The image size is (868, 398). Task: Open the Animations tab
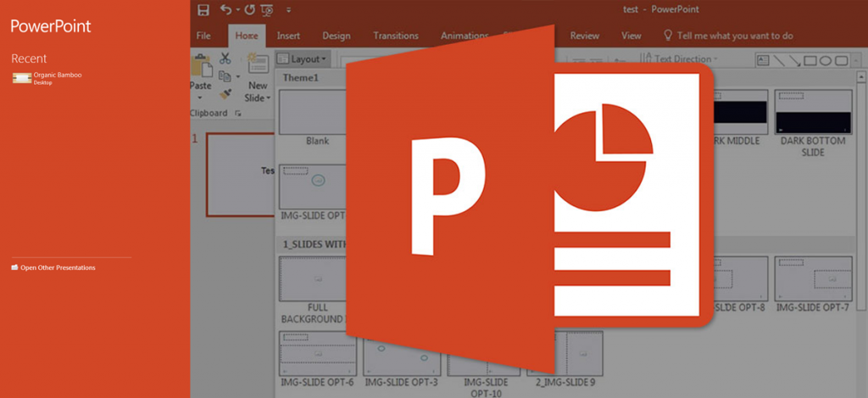coord(465,36)
